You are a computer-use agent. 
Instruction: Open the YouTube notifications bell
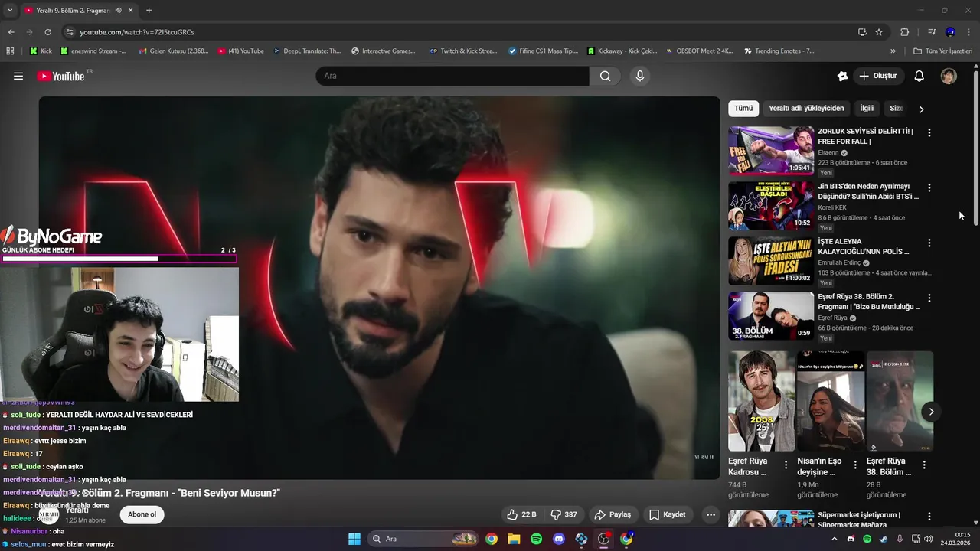point(920,76)
